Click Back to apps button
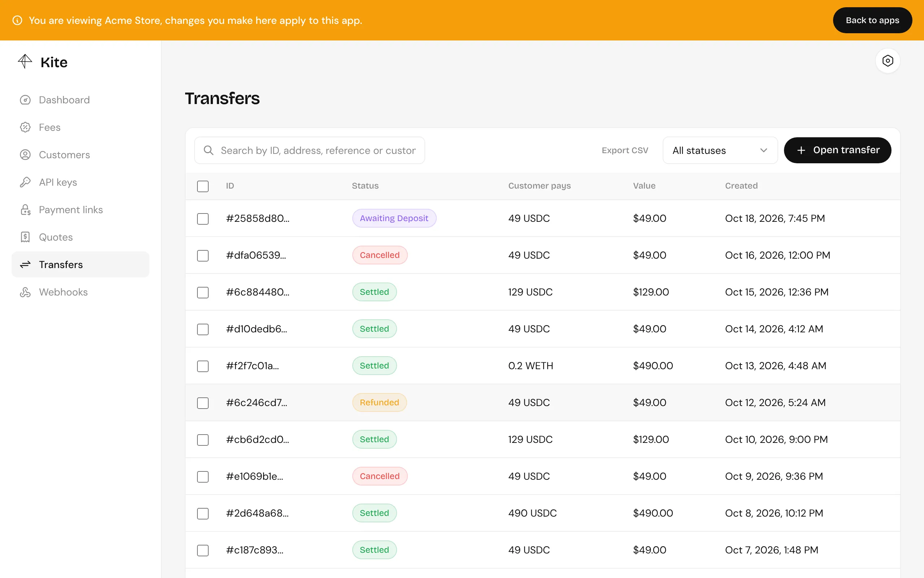The width and height of the screenshot is (924, 578). tap(872, 20)
